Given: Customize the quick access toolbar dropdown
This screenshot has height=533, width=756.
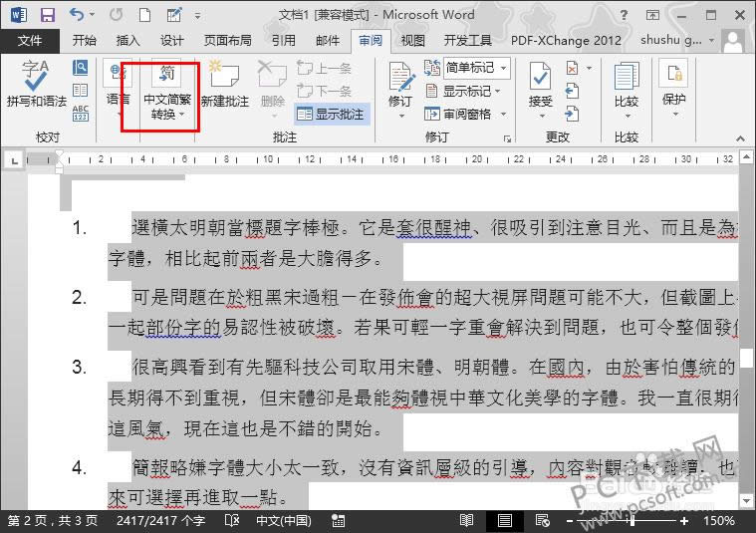Looking at the screenshot, I should click(197, 16).
